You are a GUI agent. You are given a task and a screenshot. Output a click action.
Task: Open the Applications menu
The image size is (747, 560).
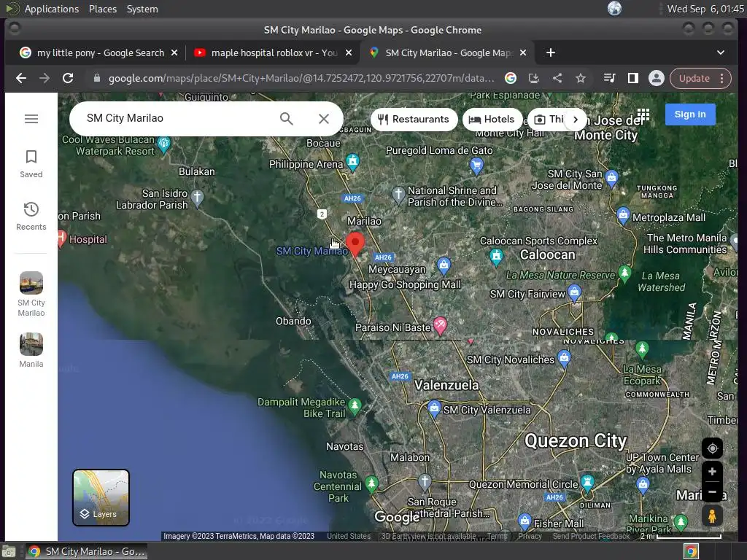[x=52, y=9]
